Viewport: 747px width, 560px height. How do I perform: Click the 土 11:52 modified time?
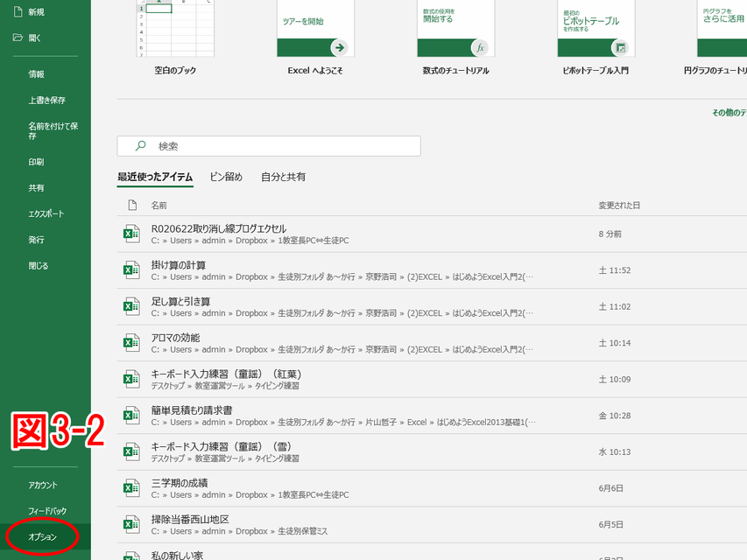(x=615, y=270)
